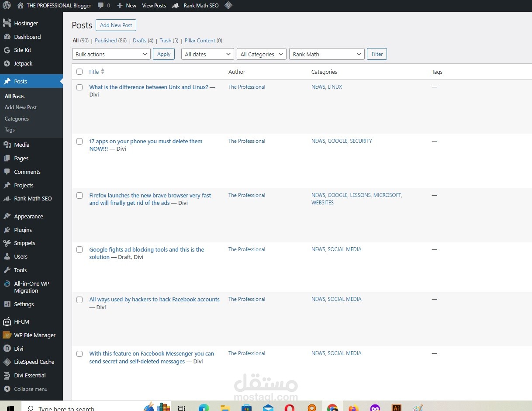Click View Posts in admin bar
The height and width of the screenshot is (411, 532).
(x=154, y=6)
